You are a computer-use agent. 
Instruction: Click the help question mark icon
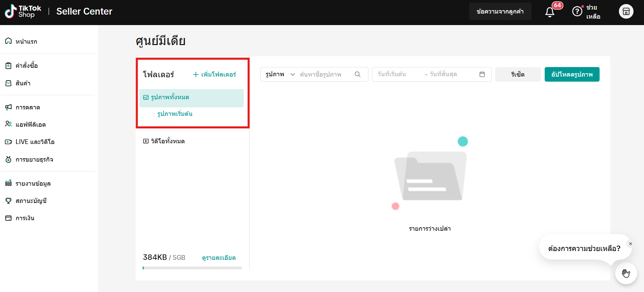[577, 12]
